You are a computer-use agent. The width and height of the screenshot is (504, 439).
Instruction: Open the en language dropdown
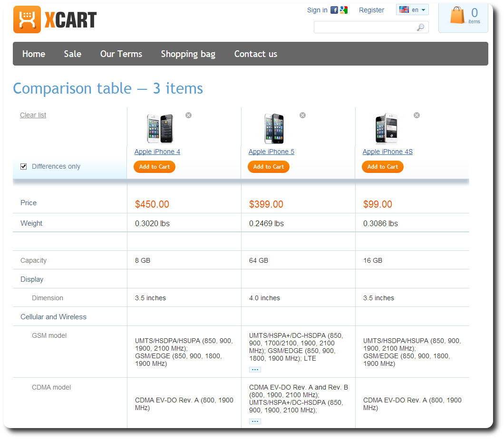pos(412,10)
